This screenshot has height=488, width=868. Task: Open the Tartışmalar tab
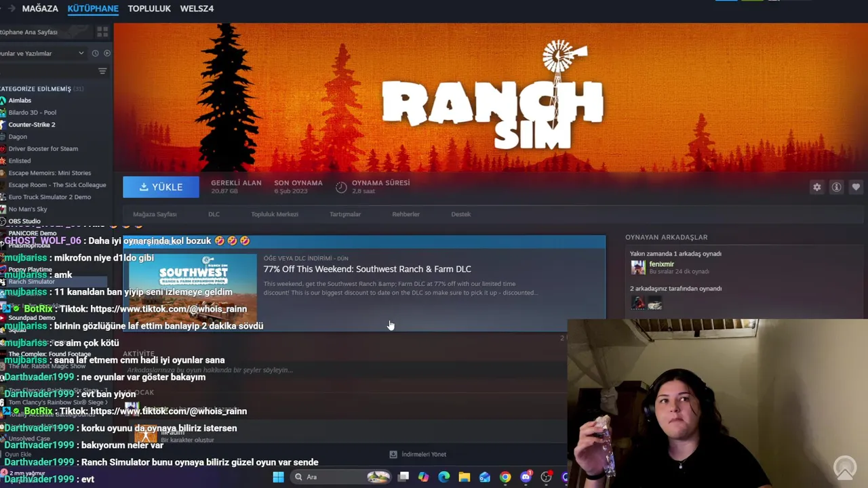click(345, 214)
